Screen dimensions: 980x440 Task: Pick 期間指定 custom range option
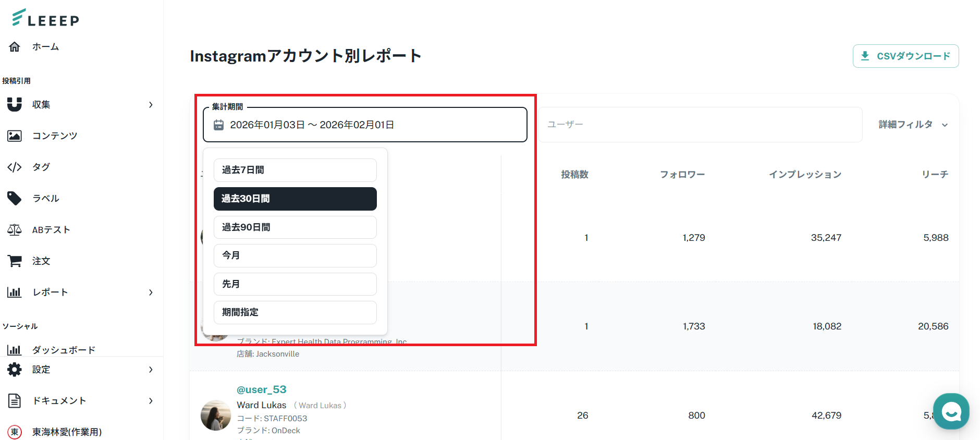pos(295,312)
